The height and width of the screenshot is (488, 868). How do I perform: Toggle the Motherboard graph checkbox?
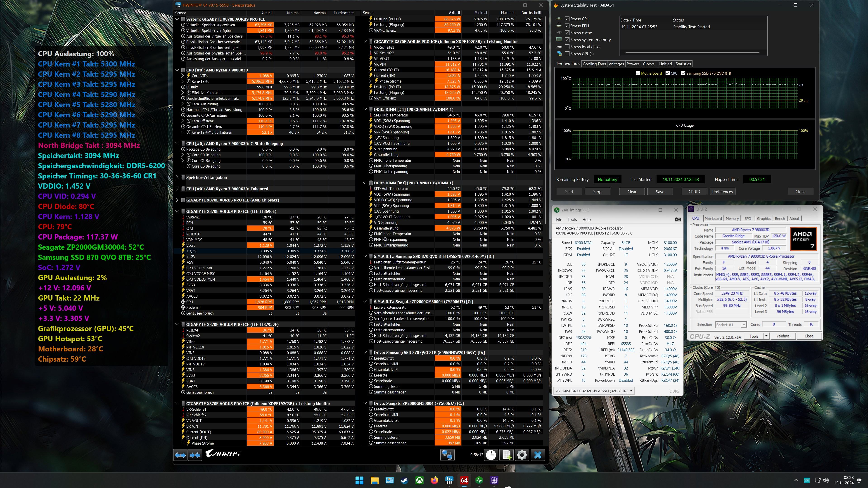click(638, 73)
